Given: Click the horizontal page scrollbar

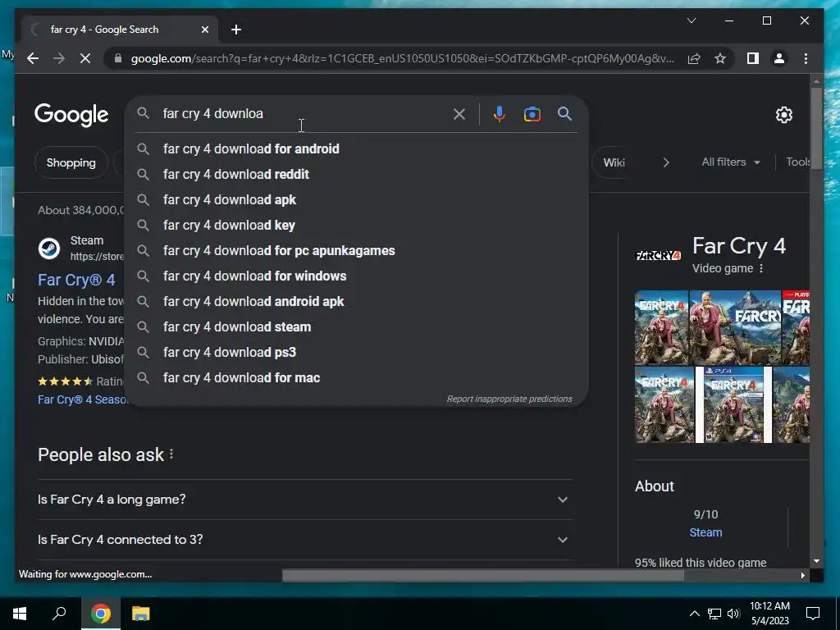Looking at the screenshot, I should point(482,575).
